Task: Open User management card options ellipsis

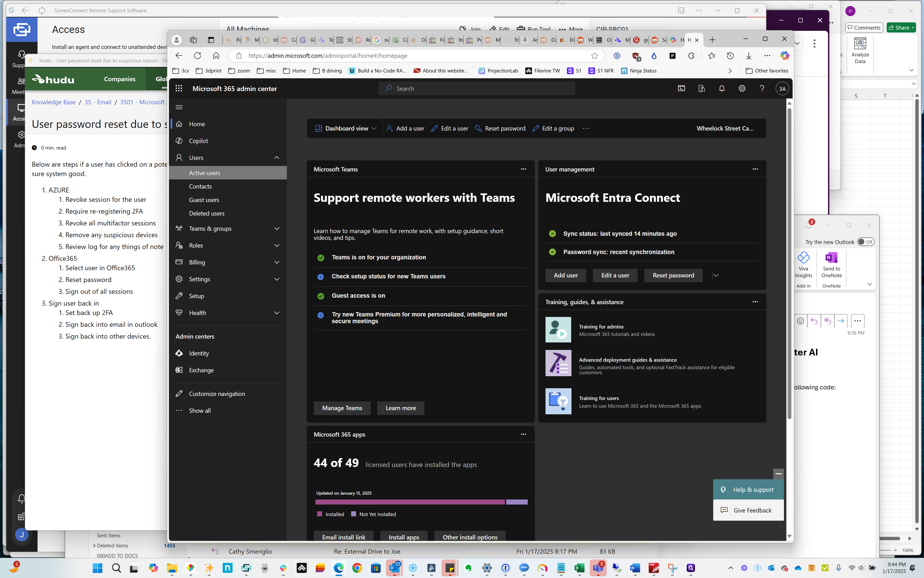Action: pyautogui.click(x=755, y=169)
